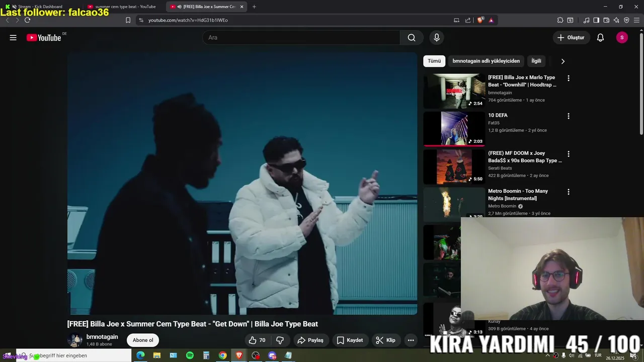Viewport: 644px width, 362px height.
Task: Show more filter chips with the right chevron
Action: tap(562, 61)
